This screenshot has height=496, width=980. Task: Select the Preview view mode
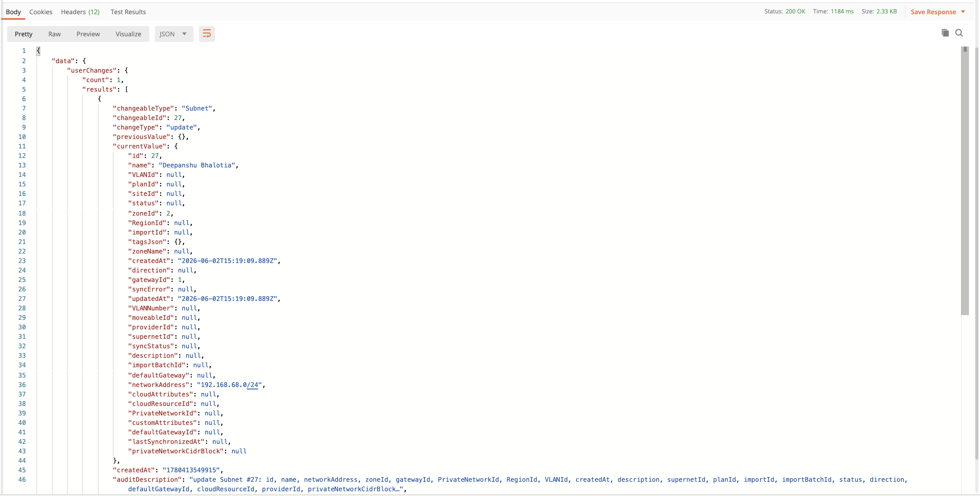pyautogui.click(x=88, y=34)
